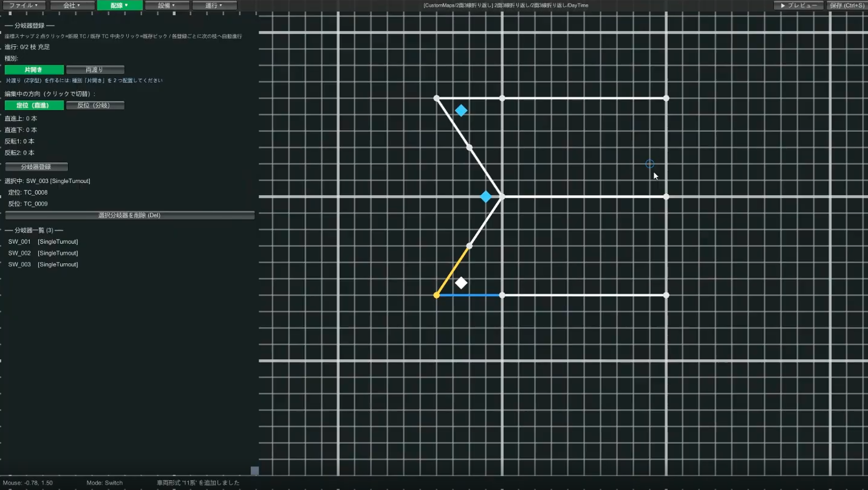Open the 運行 menu
This screenshot has width=868, height=490.
214,5
